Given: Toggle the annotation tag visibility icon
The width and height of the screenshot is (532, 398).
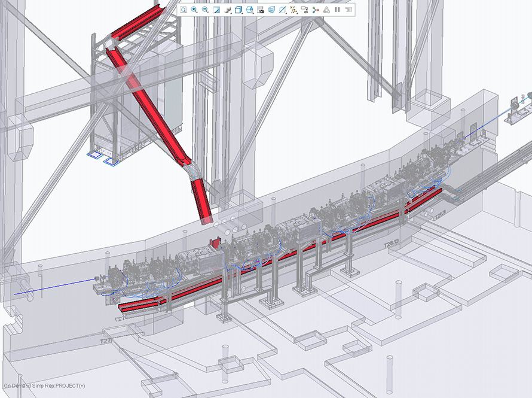Looking at the screenshot, I should click(x=304, y=8).
